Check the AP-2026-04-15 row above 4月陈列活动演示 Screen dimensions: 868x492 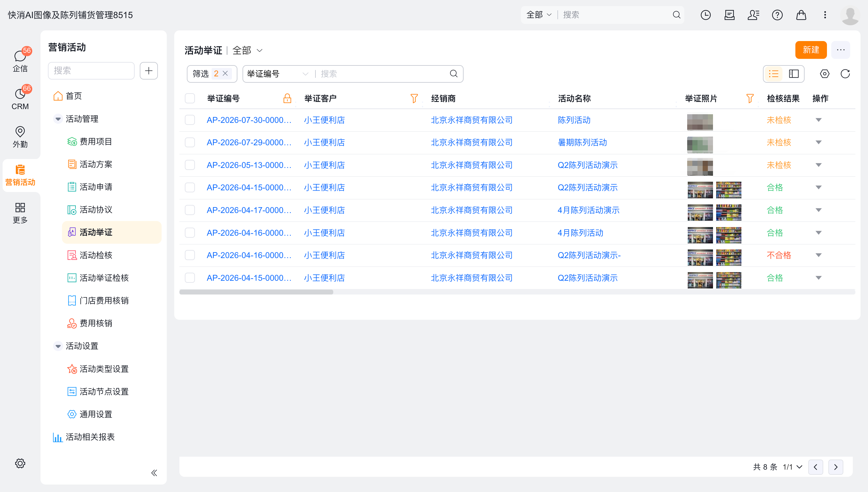190,187
